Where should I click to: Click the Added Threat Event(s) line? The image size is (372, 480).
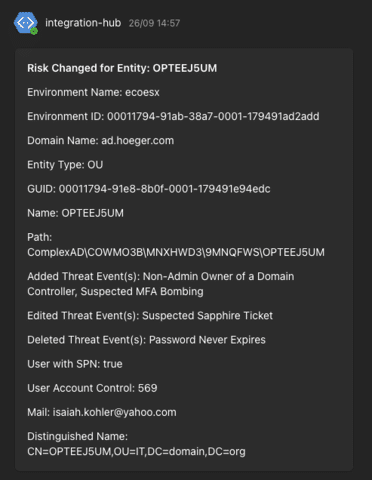[x=161, y=284]
